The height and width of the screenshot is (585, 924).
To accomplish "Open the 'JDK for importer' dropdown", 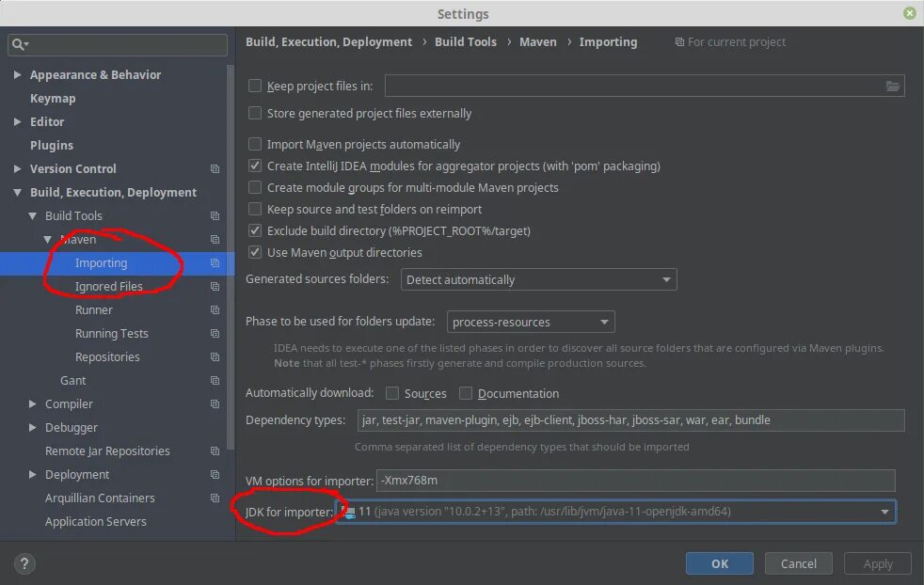I will coord(615,512).
